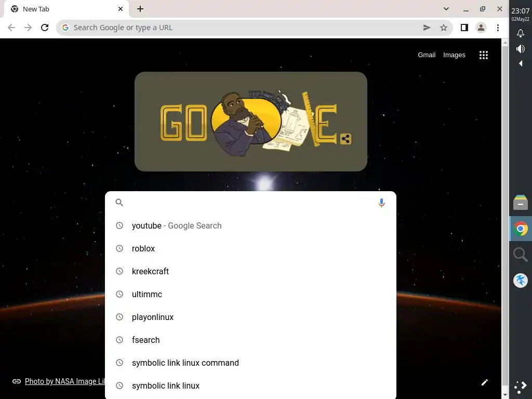Screen dimensions: 532x399
Task: Click inside the Google search box
Action: coord(249,203)
